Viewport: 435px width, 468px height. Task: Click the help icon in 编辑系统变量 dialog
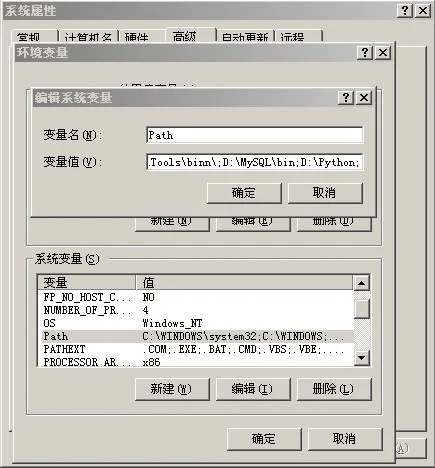click(x=346, y=98)
